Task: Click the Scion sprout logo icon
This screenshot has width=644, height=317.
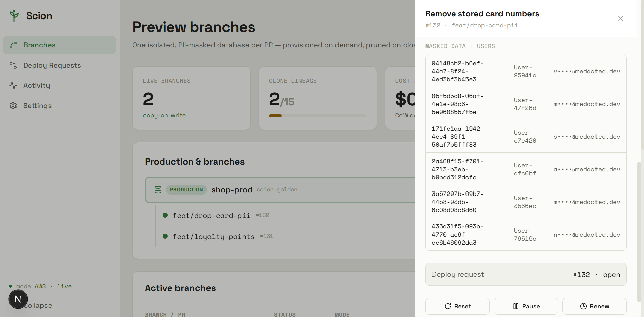Action: [x=14, y=16]
